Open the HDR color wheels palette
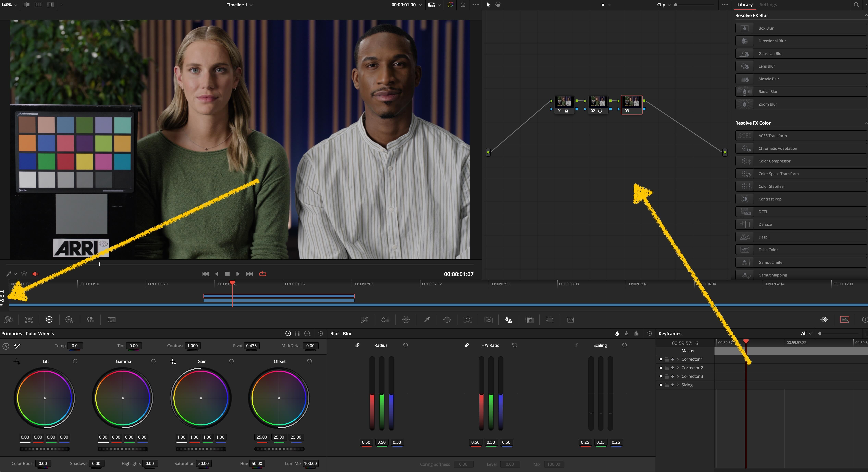 coord(70,319)
